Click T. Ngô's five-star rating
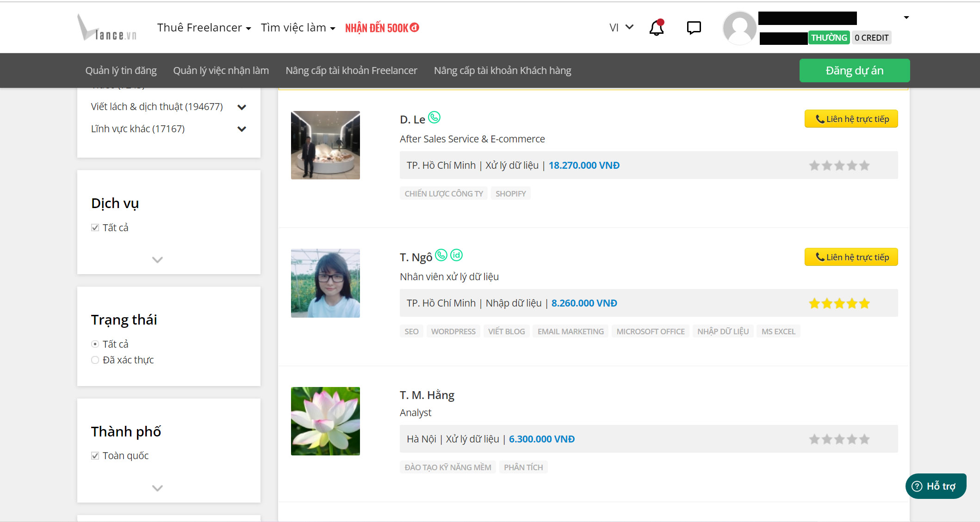Viewport: 980px width, 522px height. [839, 303]
